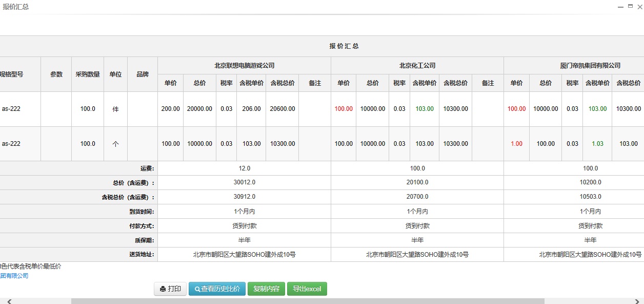Maximize the 报价汇总 window
Viewport: 644px width, 304px height.
point(630,6)
